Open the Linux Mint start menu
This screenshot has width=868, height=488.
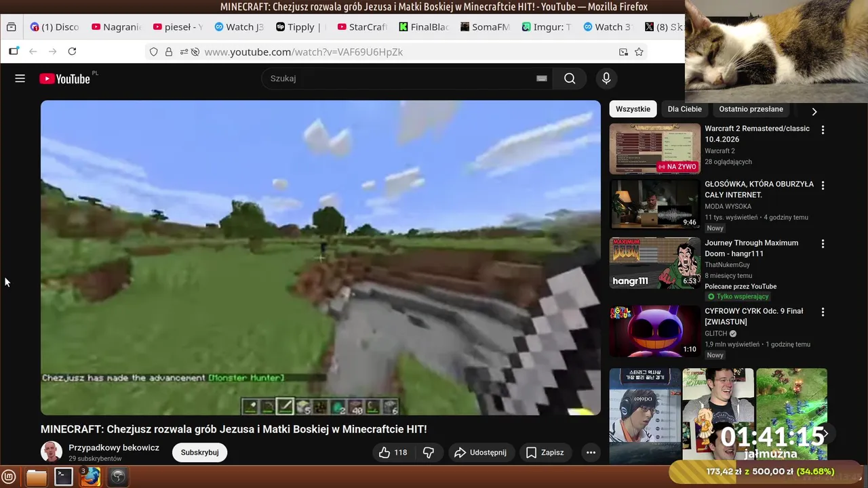point(9,477)
